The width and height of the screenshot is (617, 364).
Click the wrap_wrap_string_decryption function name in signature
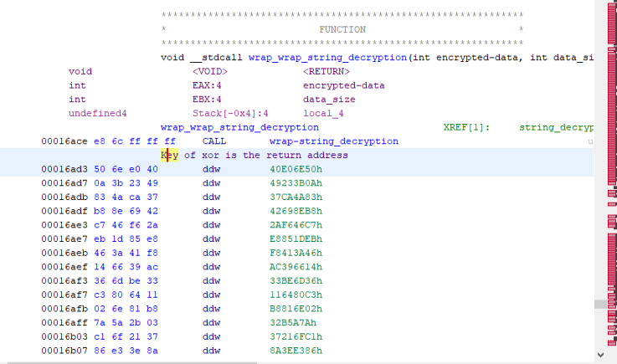(327, 58)
